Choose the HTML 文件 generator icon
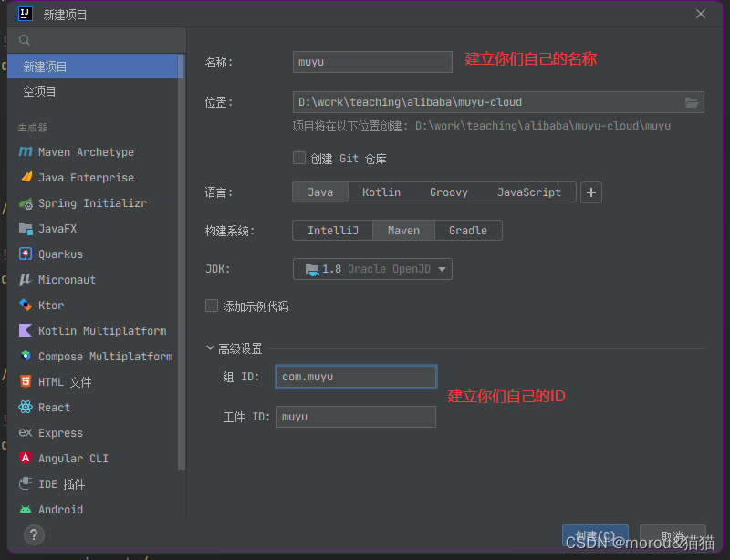Screen dimensions: 730x560 point(26,382)
